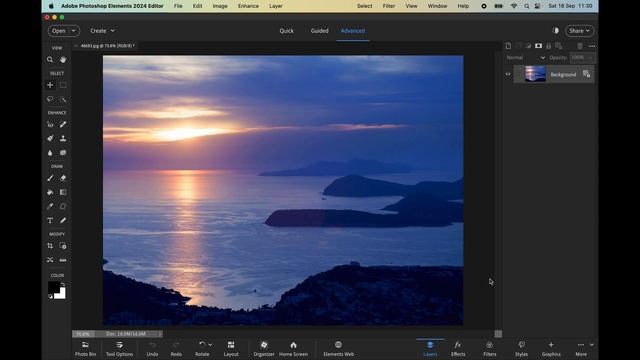Viewport: 640px width, 360px height.
Task: Toggle light or dark mode icon
Action: 556,31
